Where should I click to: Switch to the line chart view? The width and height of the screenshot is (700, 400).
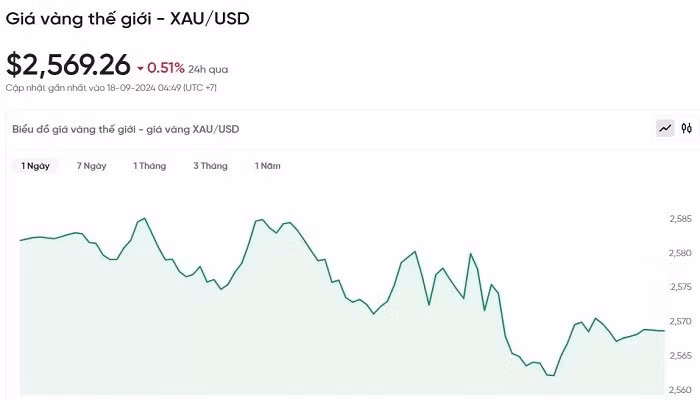tap(665, 128)
